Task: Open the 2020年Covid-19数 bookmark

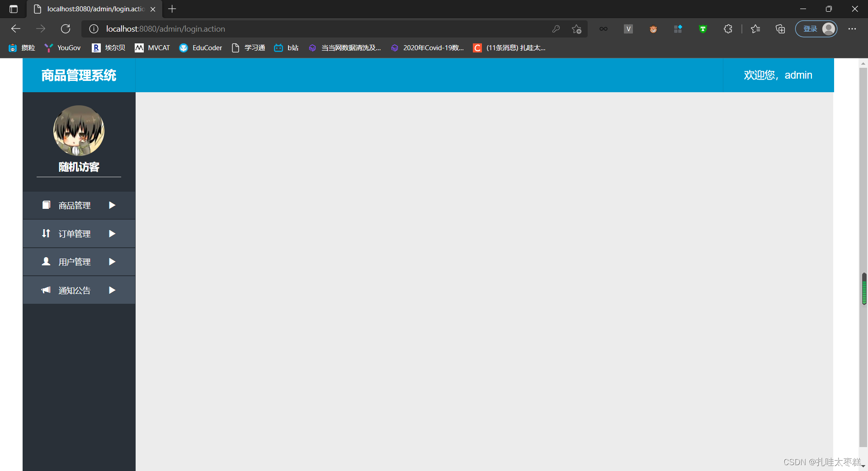Action: (x=428, y=48)
